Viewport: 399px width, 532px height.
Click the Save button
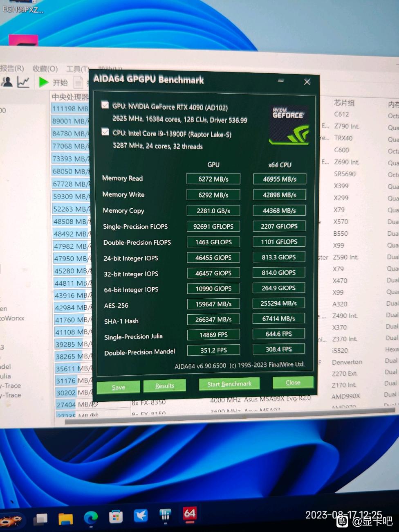click(x=119, y=387)
